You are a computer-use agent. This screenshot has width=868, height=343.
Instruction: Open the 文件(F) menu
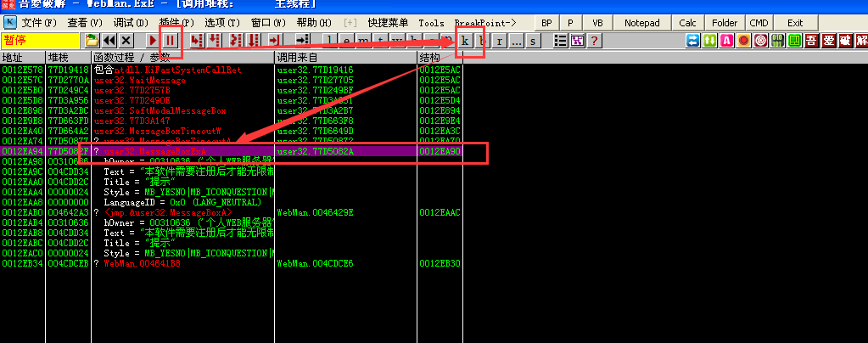39,23
